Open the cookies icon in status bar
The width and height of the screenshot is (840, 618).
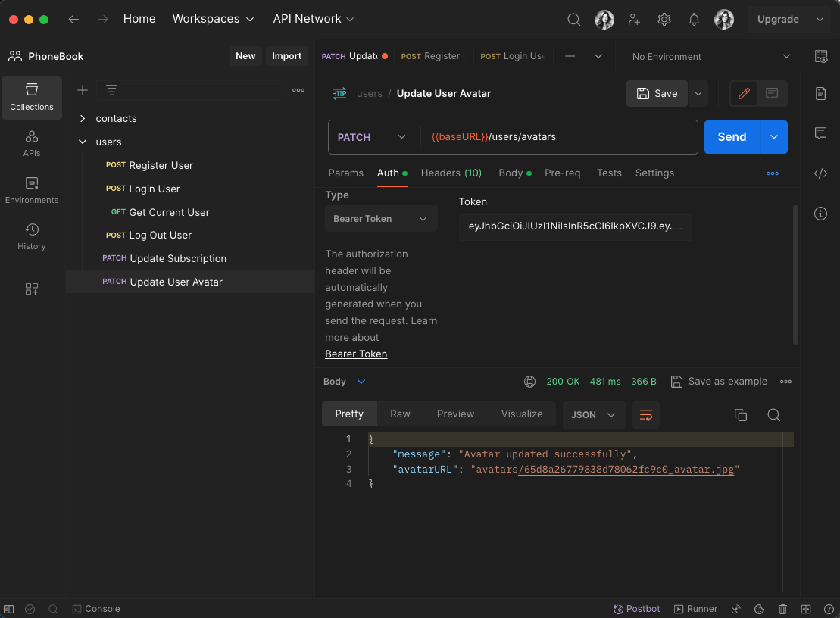759,609
